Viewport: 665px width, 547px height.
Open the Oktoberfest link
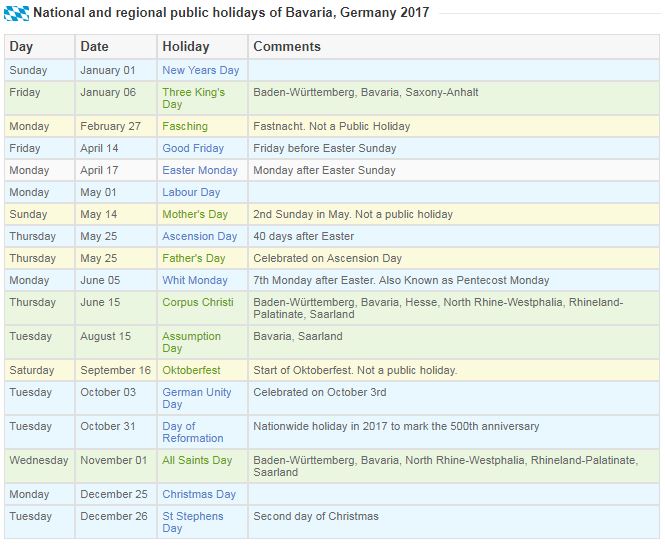[191, 371]
